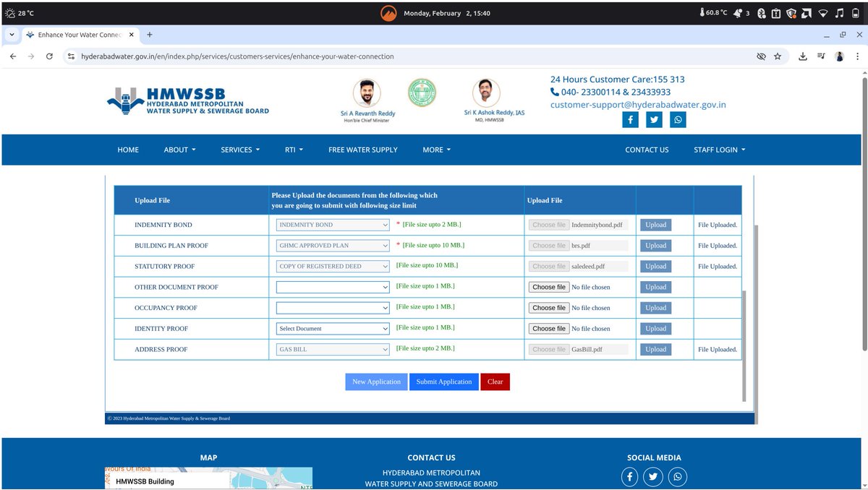Screen dimensions: 868x490
Task: Click the Bluetooth icon in system tray
Action: click(761, 13)
